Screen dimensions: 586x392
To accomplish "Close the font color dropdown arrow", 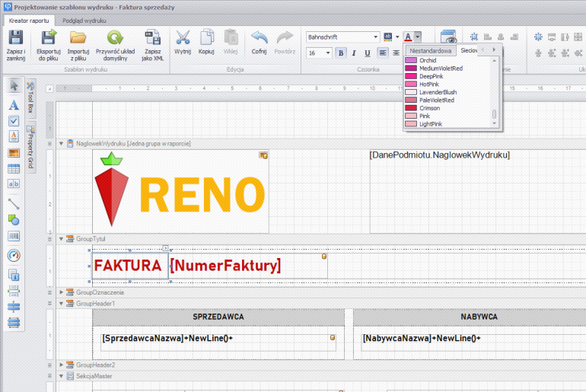I will coord(418,37).
